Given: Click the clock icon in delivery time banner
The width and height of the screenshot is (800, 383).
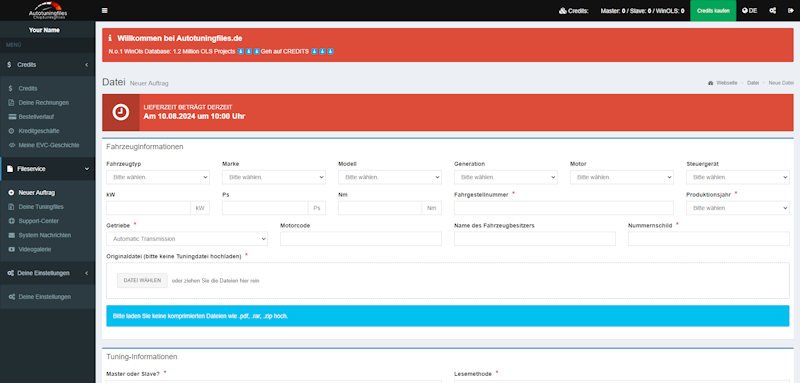Looking at the screenshot, I should click(x=121, y=113).
